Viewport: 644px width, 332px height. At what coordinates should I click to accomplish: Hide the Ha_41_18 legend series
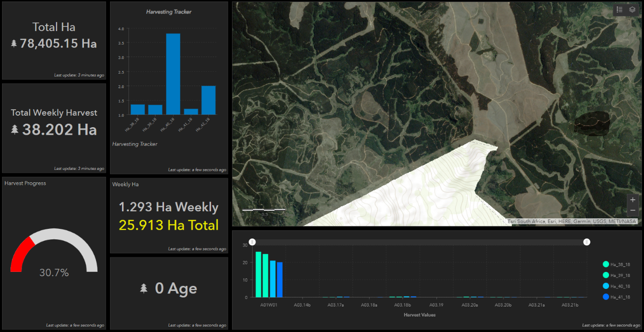coord(606,297)
